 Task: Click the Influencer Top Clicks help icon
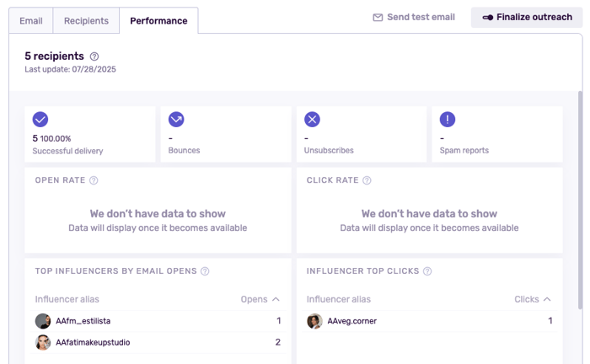(x=427, y=271)
